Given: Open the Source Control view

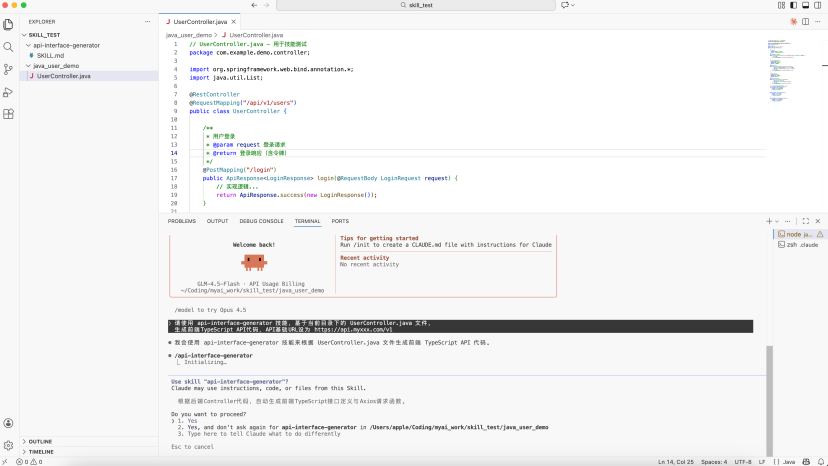Looking at the screenshot, I should pyautogui.click(x=8, y=69).
